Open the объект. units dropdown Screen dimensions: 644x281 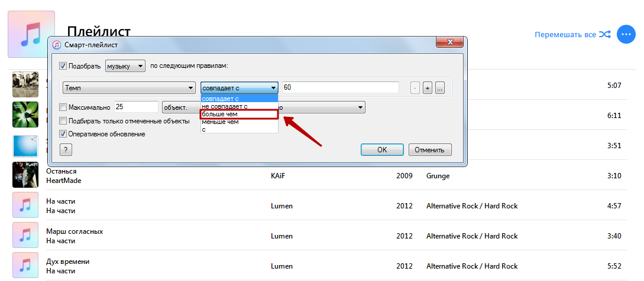point(180,107)
